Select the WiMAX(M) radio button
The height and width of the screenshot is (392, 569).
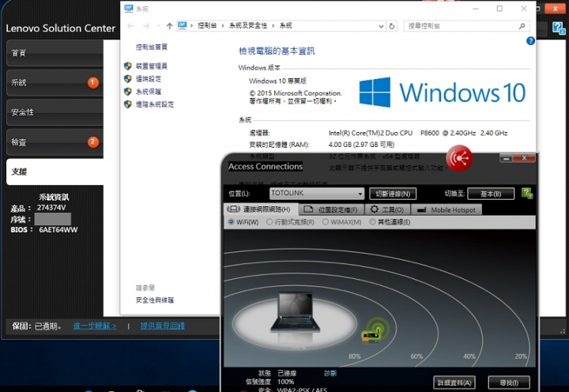coord(326,222)
